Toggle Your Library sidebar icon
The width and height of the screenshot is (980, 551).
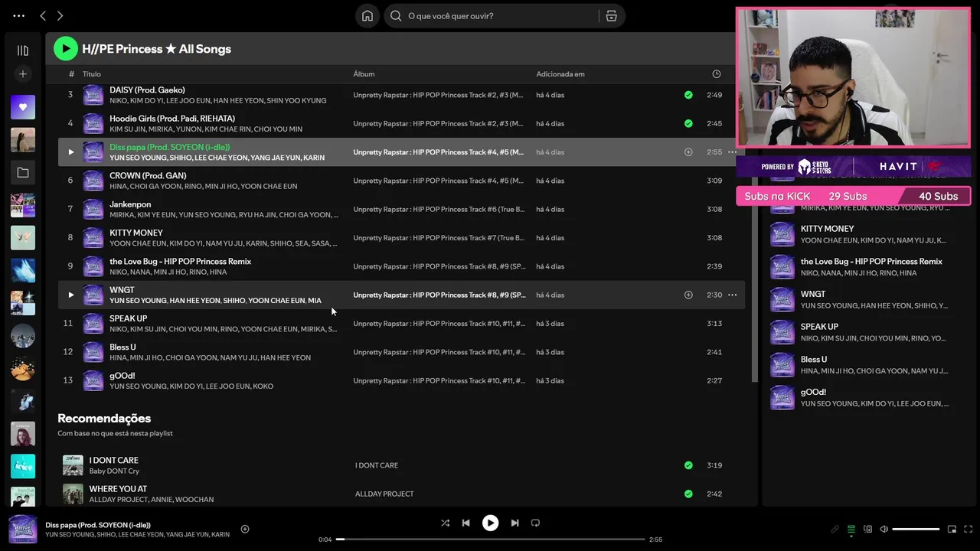point(23,51)
